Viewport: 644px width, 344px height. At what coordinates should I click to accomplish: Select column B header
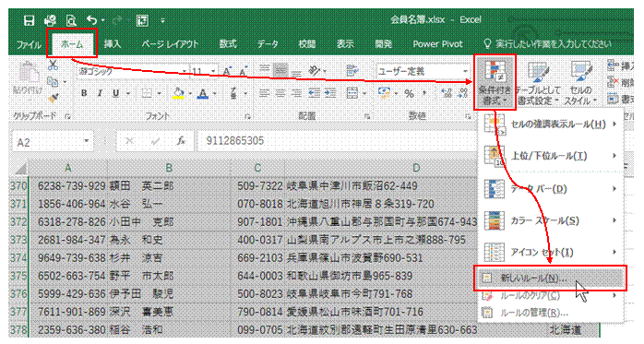coord(169,168)
